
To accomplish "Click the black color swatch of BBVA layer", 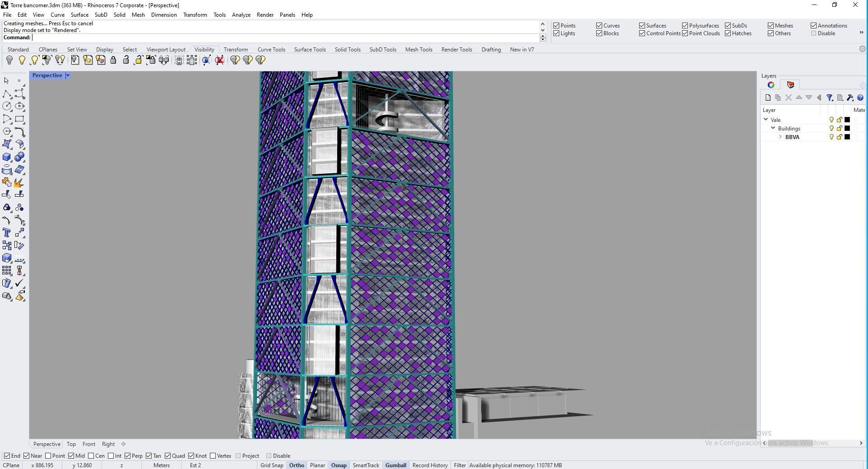I will click(x=847, y=137).
